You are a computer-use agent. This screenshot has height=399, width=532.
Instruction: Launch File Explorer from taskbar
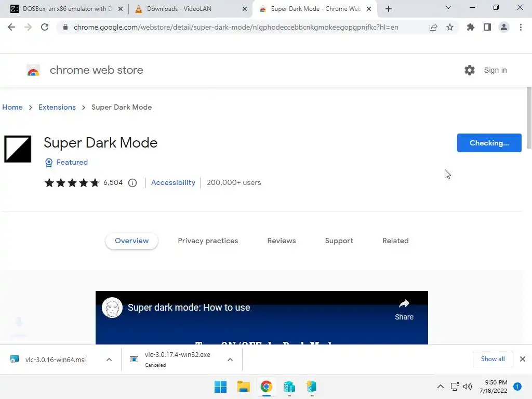pos(243,387)
